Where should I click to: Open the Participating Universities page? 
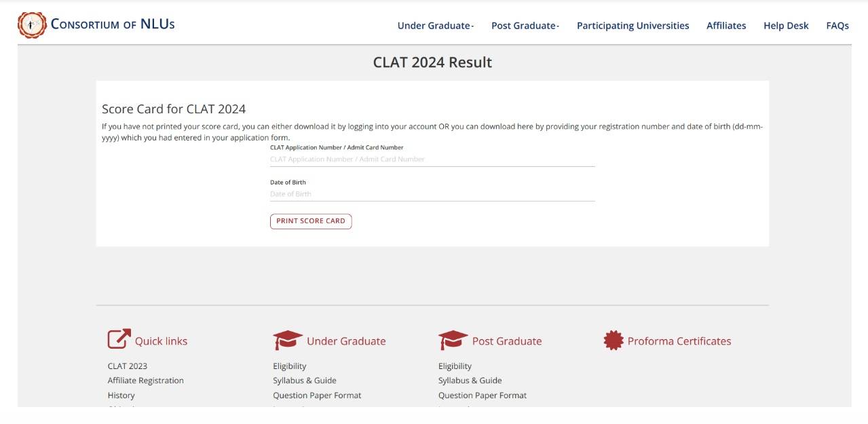[x=632, y=25]
